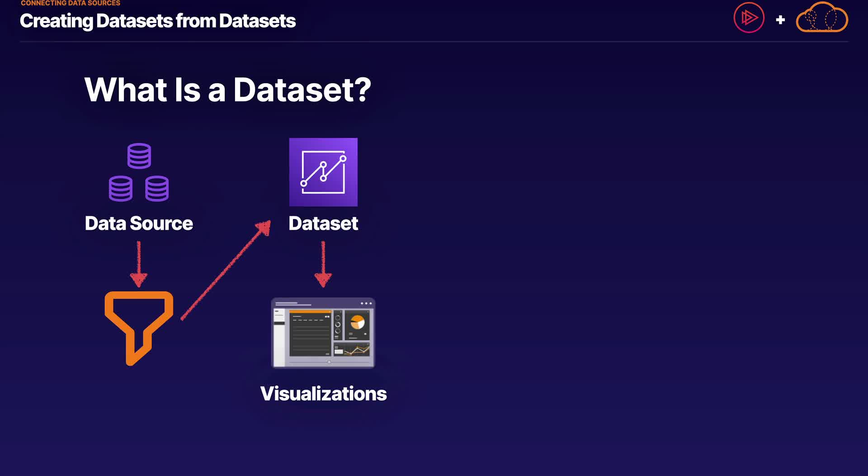Click the pie chart inside the dashboard
The image size is (868, 476).
click(358, 322)
